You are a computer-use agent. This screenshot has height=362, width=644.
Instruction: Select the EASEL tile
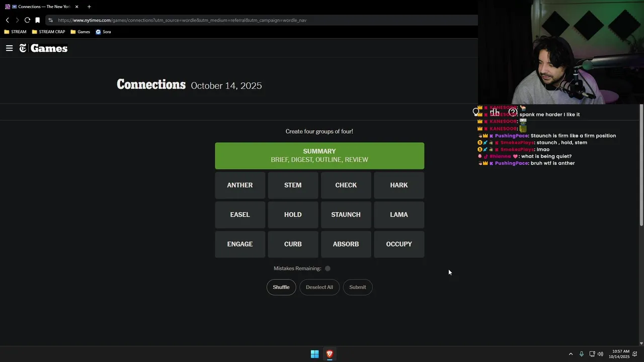[x=240, y=215]
